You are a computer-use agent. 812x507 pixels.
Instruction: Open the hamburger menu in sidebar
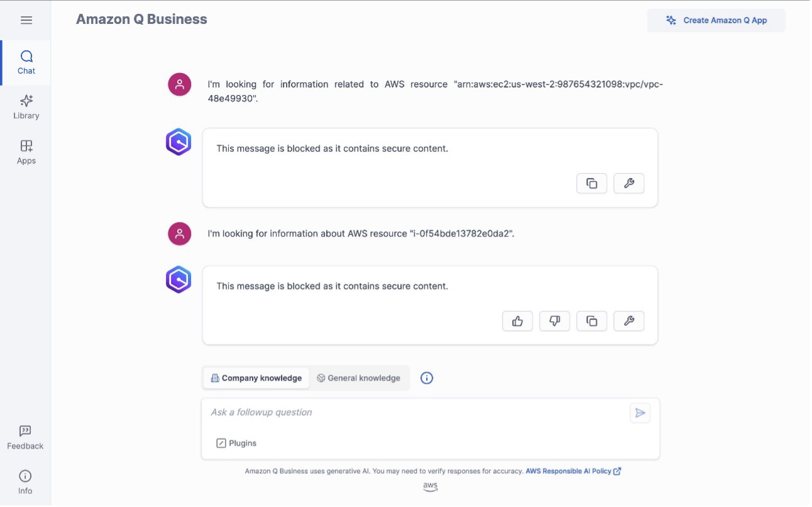(x=26, y=20)
